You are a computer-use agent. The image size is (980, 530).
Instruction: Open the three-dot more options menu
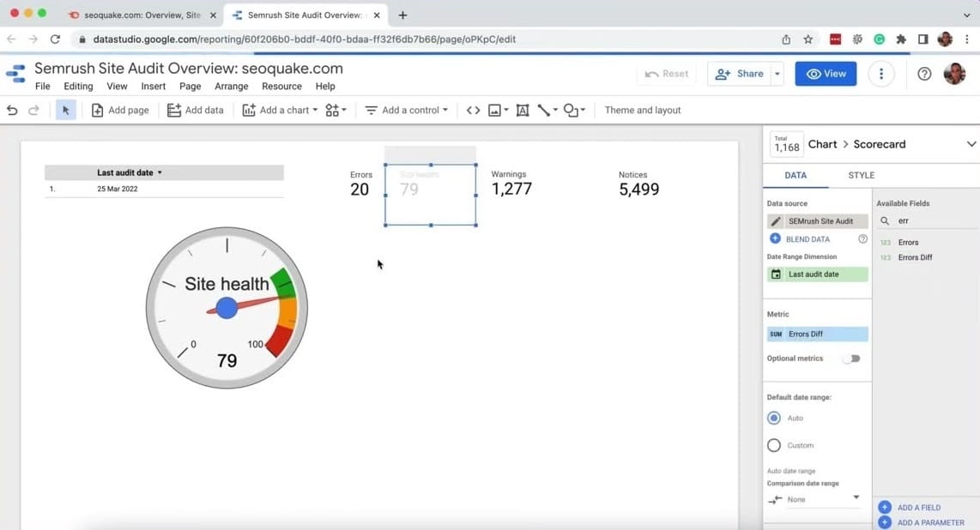pyautogui.click(x=881, y=74)
